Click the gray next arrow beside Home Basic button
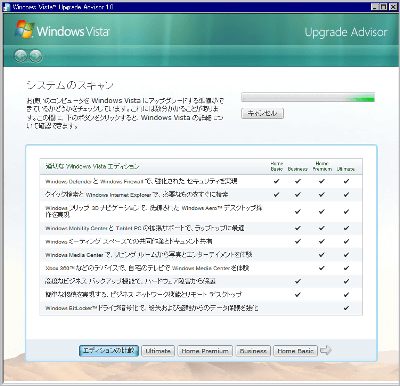The image size is (400, 386). 325,350
